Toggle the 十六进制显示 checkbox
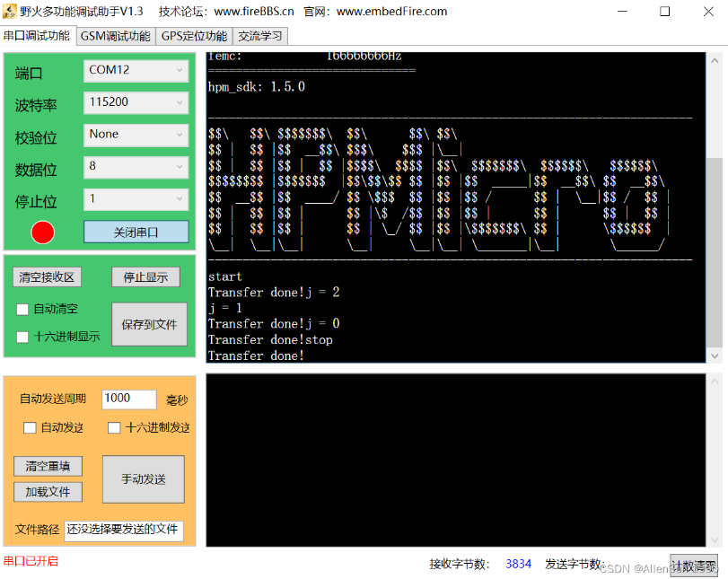This screenshot has width=728, height=579. point(23,338)
